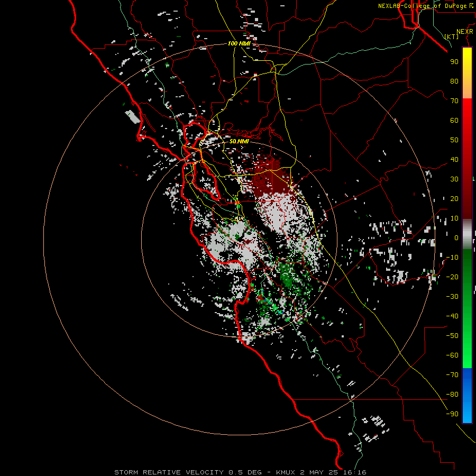476x476 pixels.
Task: Click the "2 MAY 25" date text
Action: [x=319, y=472]
